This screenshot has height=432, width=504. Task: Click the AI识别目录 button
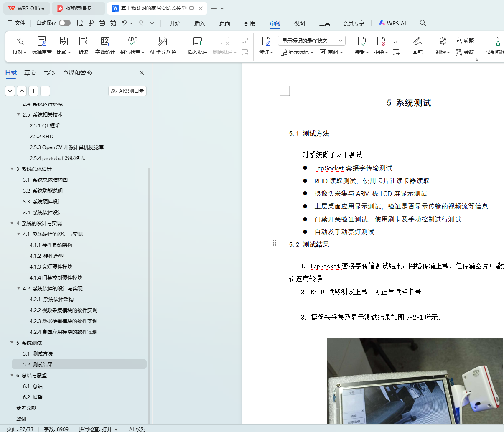pyautogui.click(x=127, y=91)
